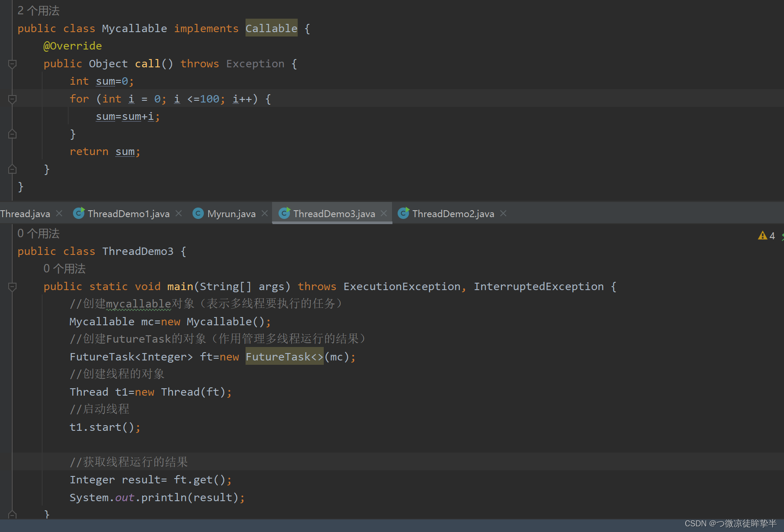This screenshot has width=784, height=532.
Task: Click the 'Integer result= ft.get();' line
Action: (x=151, y=480)
